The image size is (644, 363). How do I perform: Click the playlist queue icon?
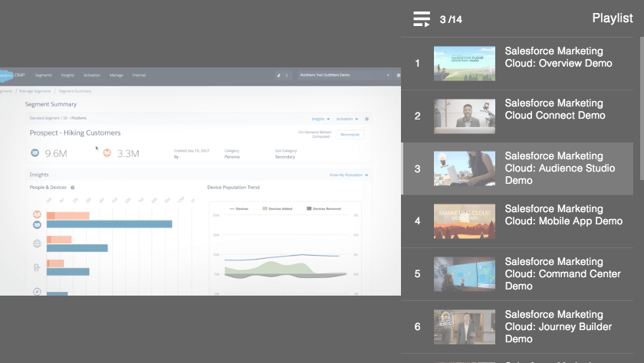tap(422, 19)
